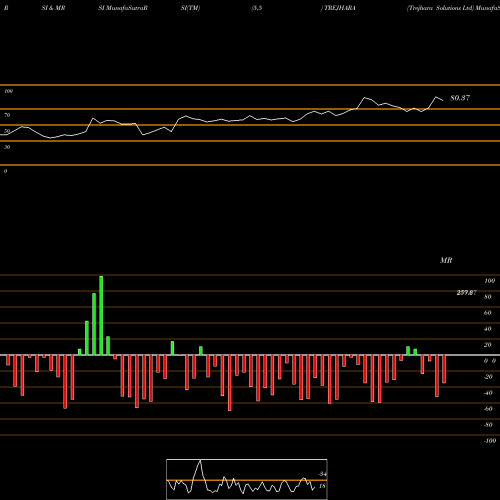Click the 30 level label on RSI scale
Screen dimensions: 500x500
coord(7,147)
